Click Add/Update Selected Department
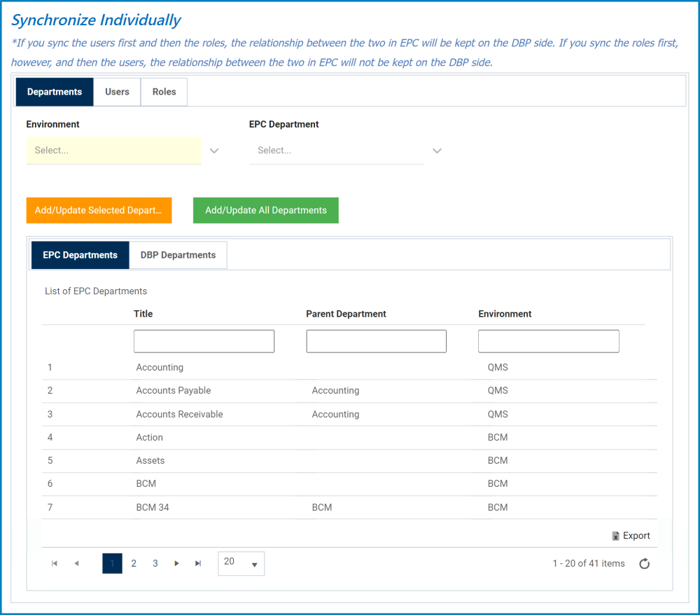 [98, 210]
